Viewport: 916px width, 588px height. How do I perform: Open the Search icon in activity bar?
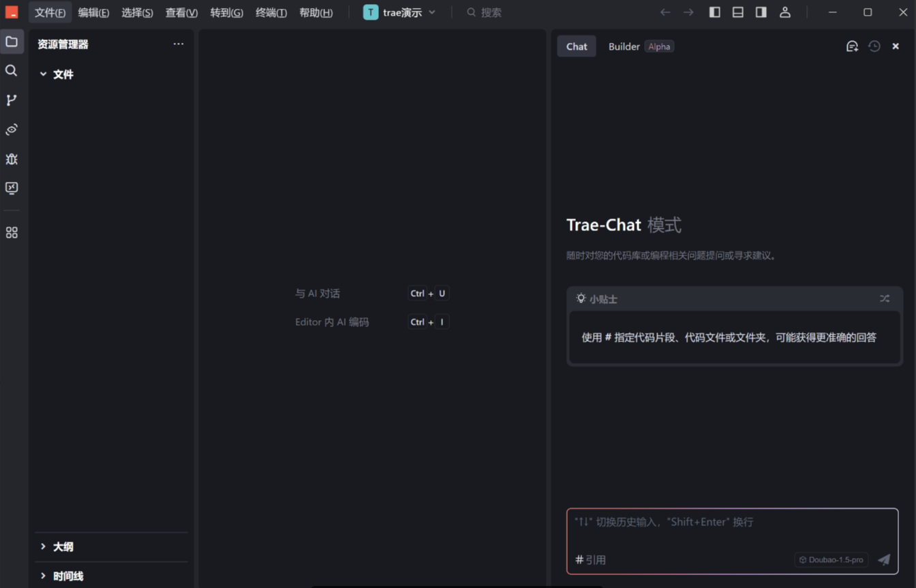pyautogui.click(x=12, y=71)
